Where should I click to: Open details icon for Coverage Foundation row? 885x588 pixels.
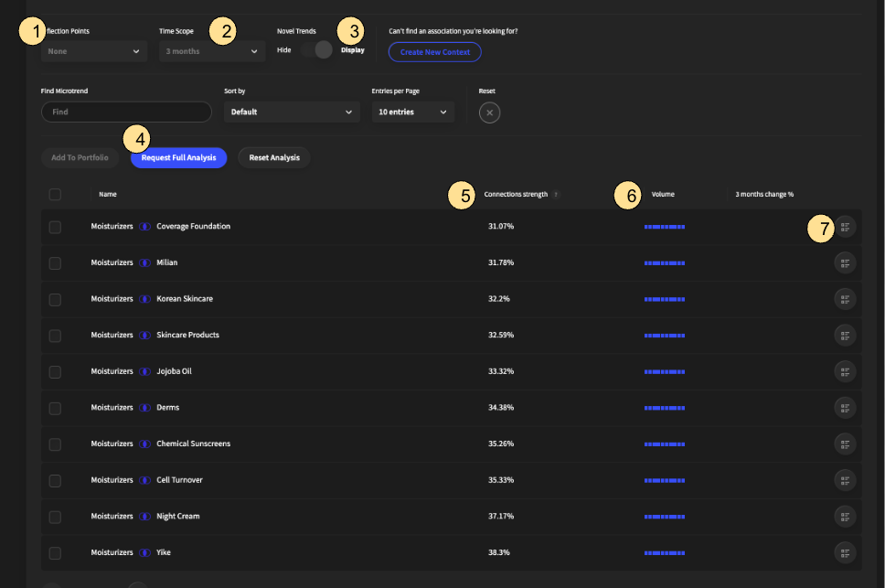coord(845,227)
